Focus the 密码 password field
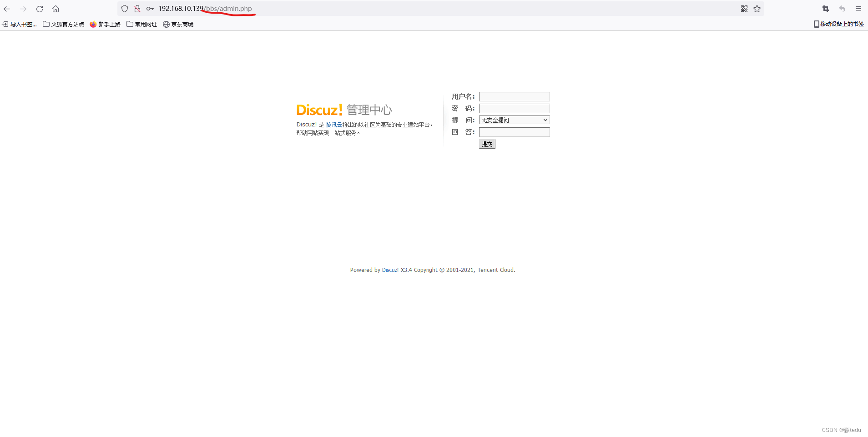868x437 pixels. pyautogui.click(x=514, y=108)
